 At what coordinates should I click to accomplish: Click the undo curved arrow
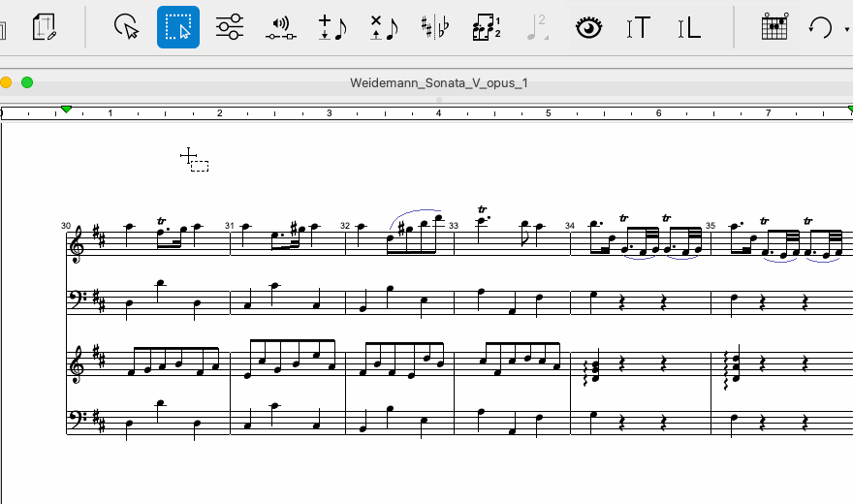[x=820, y=27]
